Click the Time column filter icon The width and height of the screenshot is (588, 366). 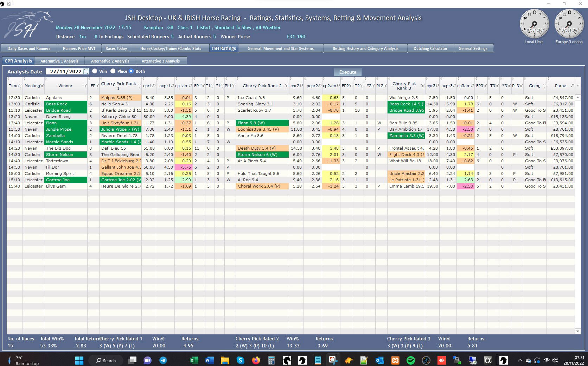click(x=20, y=86)
